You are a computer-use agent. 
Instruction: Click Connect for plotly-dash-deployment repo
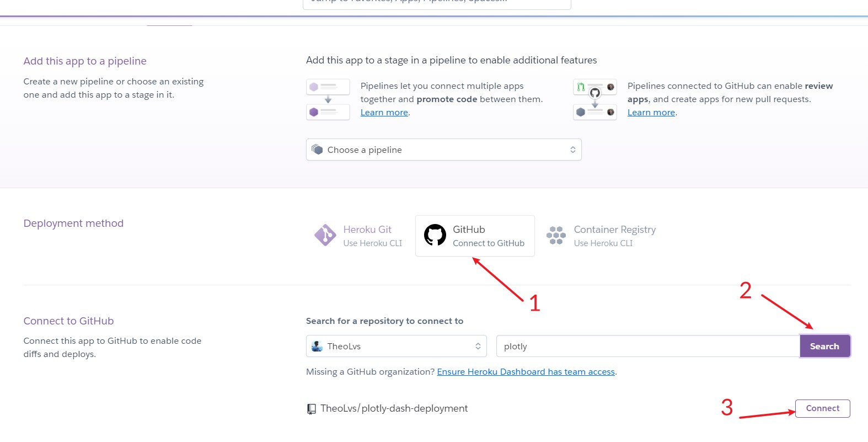point(823,408)
